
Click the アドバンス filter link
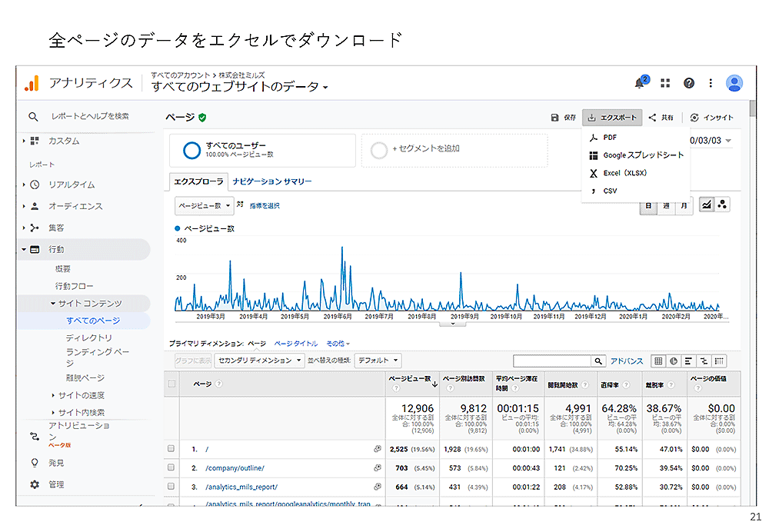coord(627,361)
